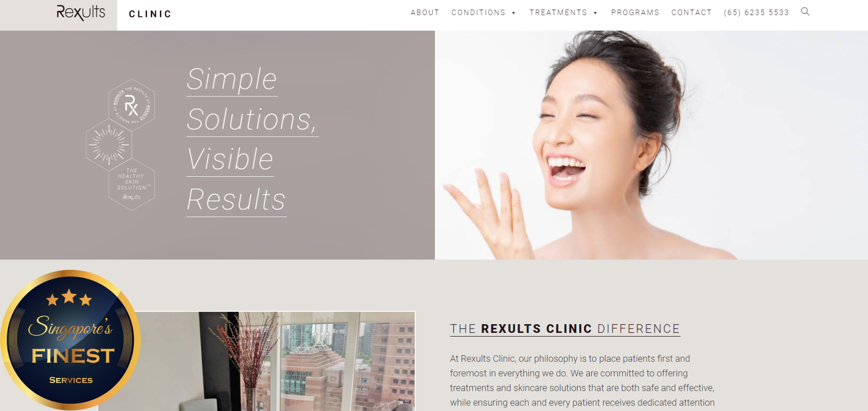Call the (65) 6235 5533 number link

756,13
